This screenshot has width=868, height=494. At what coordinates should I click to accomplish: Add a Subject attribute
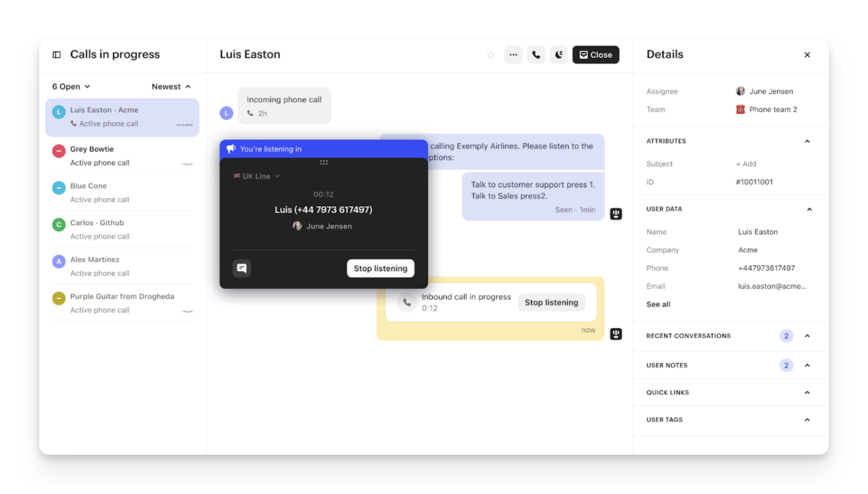click(746, 164)
